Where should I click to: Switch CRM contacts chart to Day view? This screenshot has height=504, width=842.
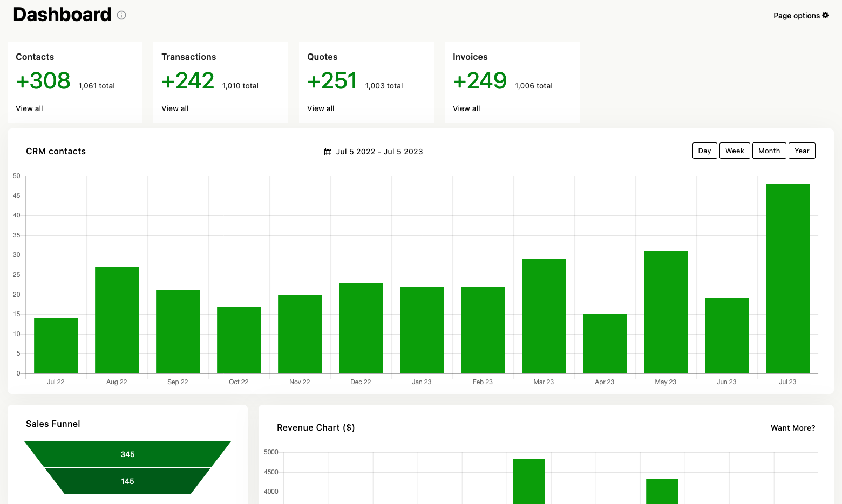(704, 151)
